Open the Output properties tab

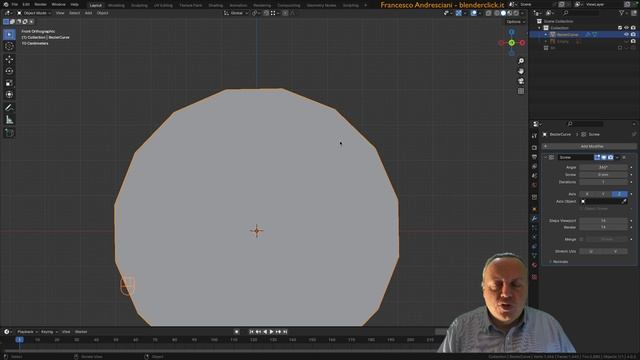(534, 157)
